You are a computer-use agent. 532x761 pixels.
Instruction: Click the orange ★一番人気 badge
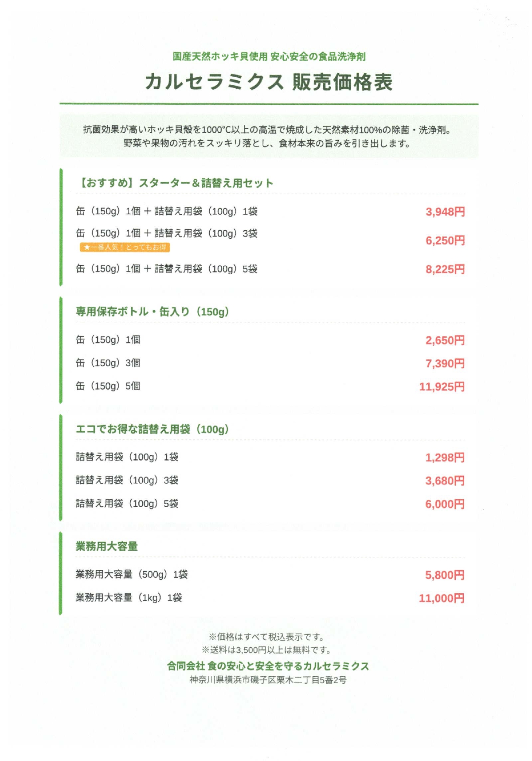click(125, 247)
